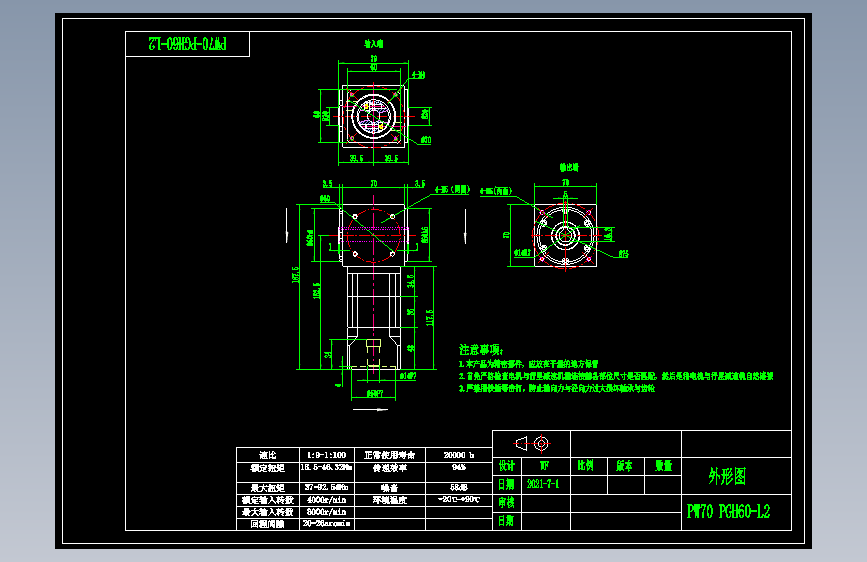Select the "1:9-1:100" ratio value cell
The image size is (867, 562).
pyautogui.click(x=327, y=455)
